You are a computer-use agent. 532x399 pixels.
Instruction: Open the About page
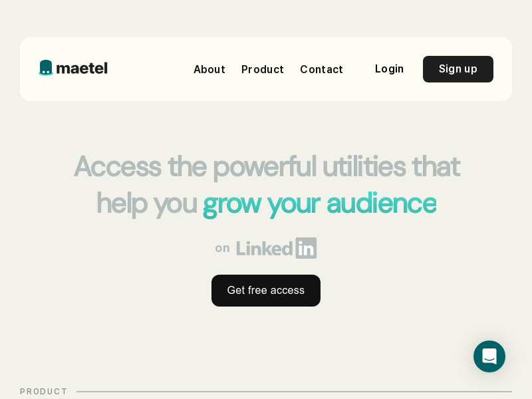209,69
